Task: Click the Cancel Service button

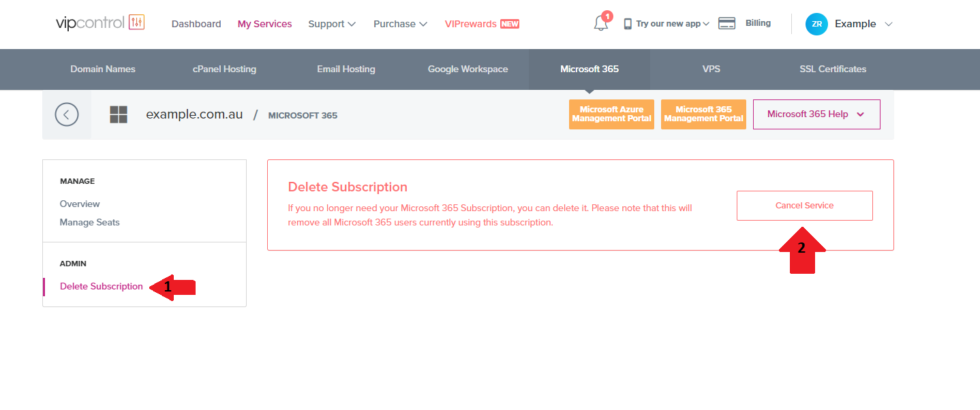Action: [805, 206]
